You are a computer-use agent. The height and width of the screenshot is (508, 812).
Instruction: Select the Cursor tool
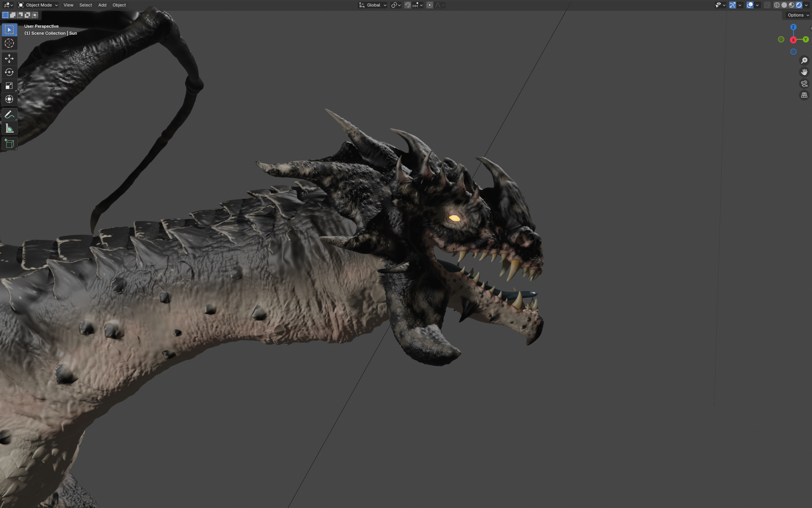9,43
